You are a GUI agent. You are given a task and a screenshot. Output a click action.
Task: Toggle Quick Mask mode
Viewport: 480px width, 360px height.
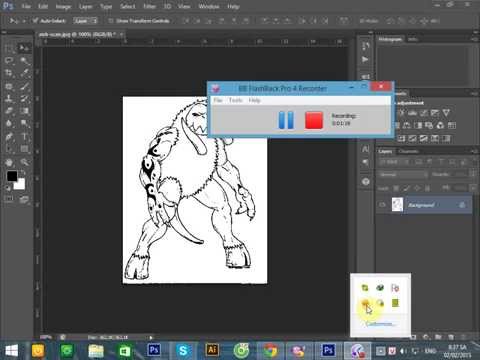click(9, 199)
